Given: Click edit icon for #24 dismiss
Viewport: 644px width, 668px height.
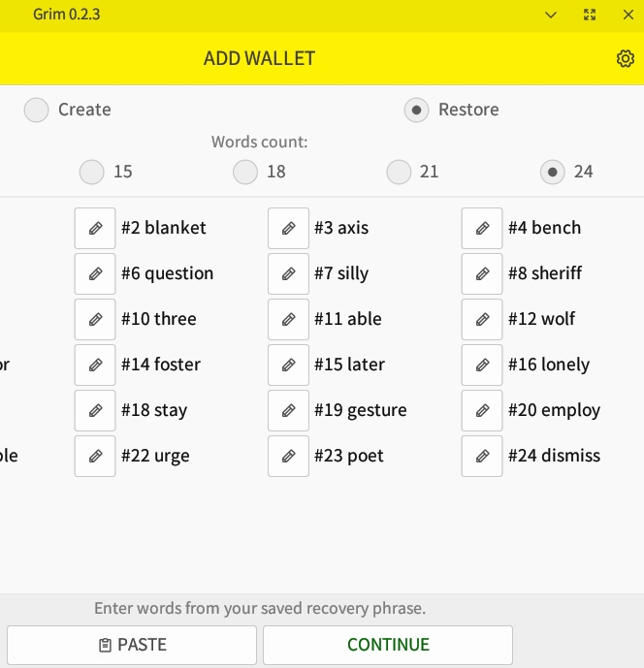Looking at the screenshot, I should pos(482,457).
